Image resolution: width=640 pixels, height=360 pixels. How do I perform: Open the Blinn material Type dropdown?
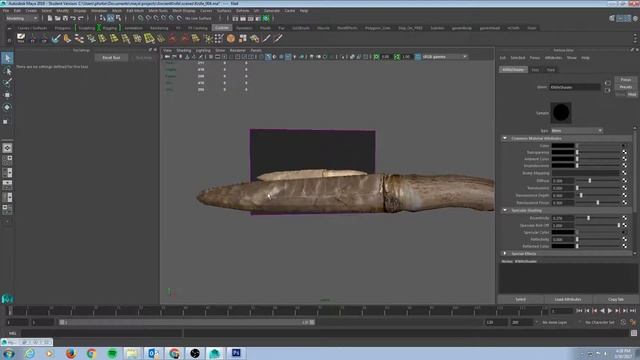[576, 131]
